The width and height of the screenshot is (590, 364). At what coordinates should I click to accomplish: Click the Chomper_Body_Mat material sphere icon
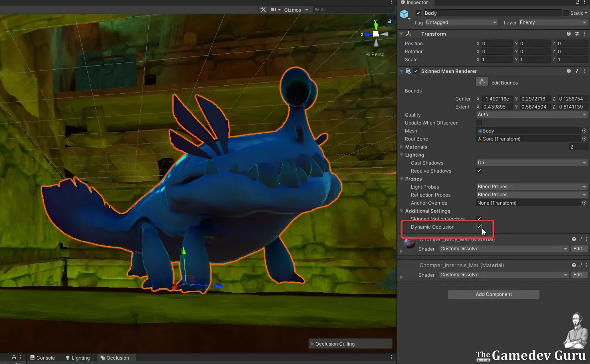[x=409, y=242]
